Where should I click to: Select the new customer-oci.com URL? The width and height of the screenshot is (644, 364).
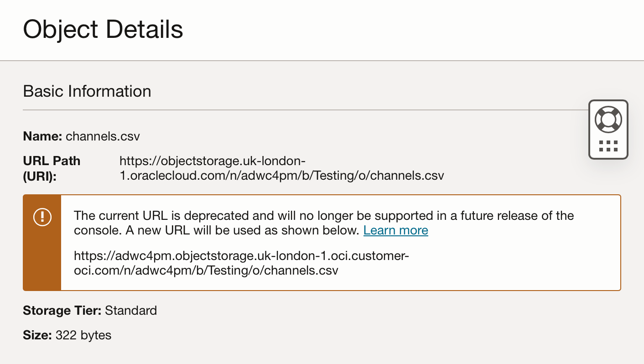242,263
